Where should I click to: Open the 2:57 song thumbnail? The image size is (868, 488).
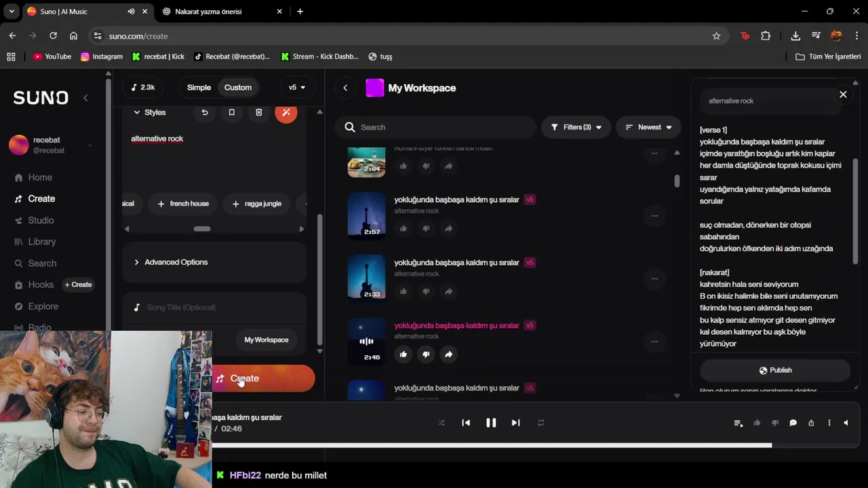coord(366,216)
